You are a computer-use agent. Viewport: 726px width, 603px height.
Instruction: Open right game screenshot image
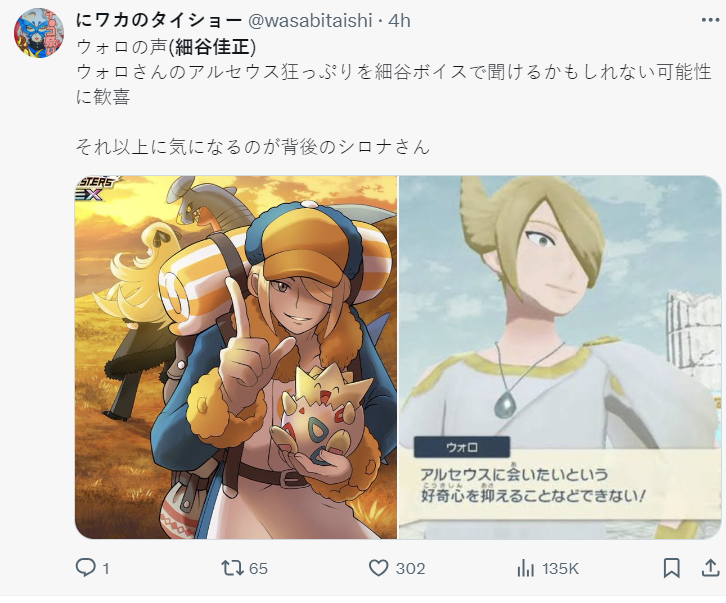[560, 357]
